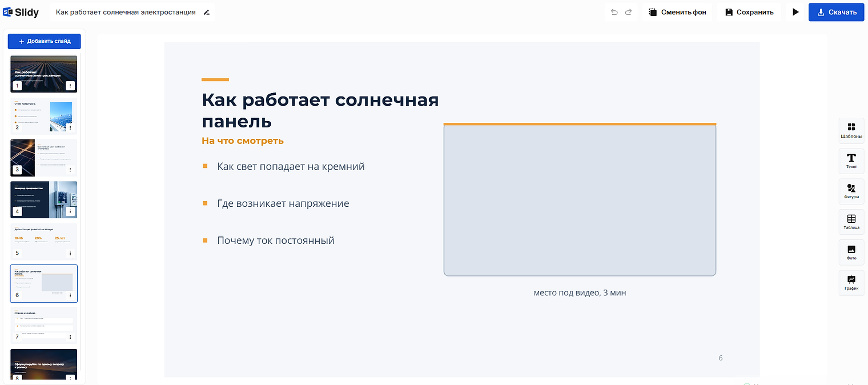The width and height of the screenshot is (868, 385).
Task: Click the bullet Где возникает напряжение
Action: tap(283, 203)
